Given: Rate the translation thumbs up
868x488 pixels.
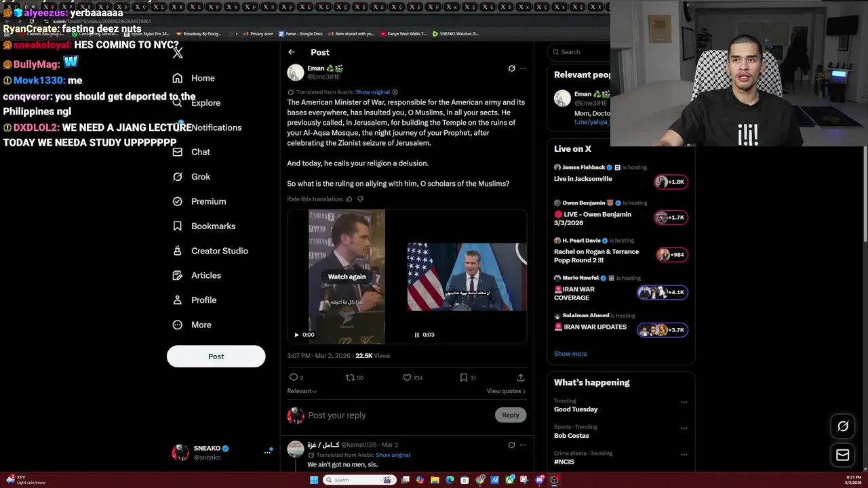Looking at the screenshot, I should (349, 199).
